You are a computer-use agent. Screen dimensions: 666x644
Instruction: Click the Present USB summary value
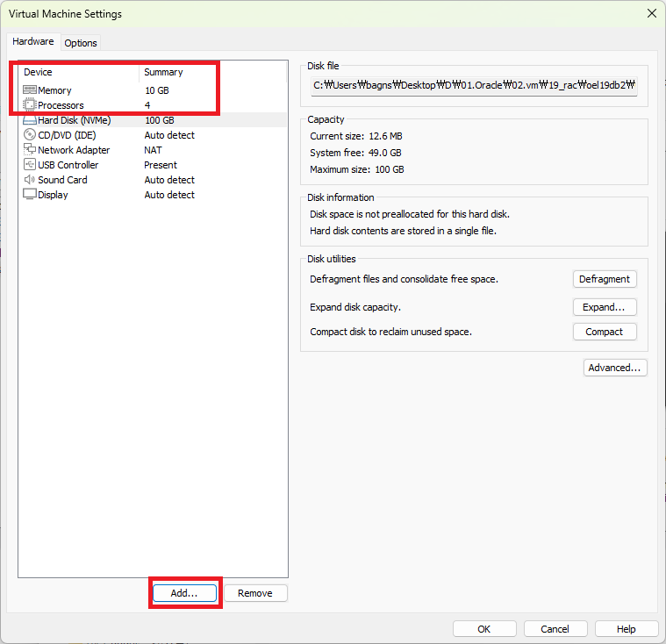(x=161, y=165)
